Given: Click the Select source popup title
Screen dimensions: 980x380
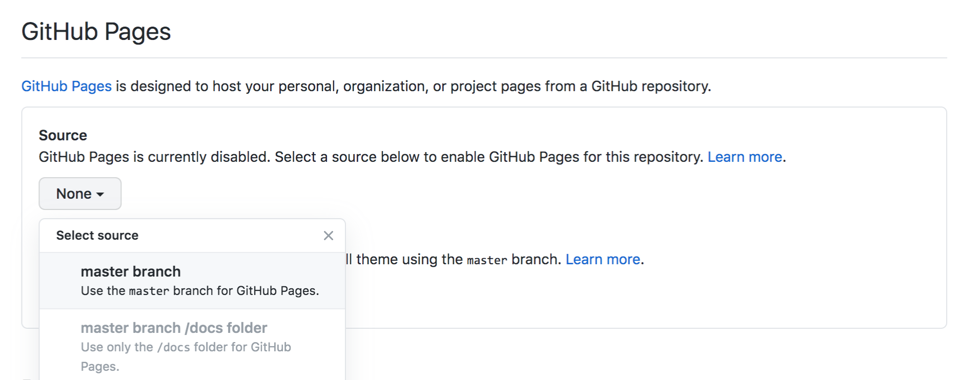Looking at the screenshot, I should point(97,236).
